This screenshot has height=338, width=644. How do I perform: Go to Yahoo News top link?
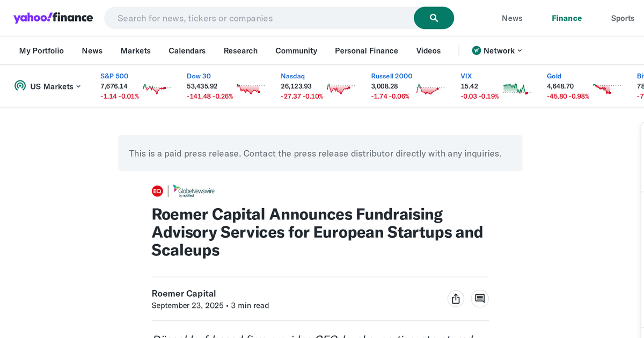click(512, 18)
